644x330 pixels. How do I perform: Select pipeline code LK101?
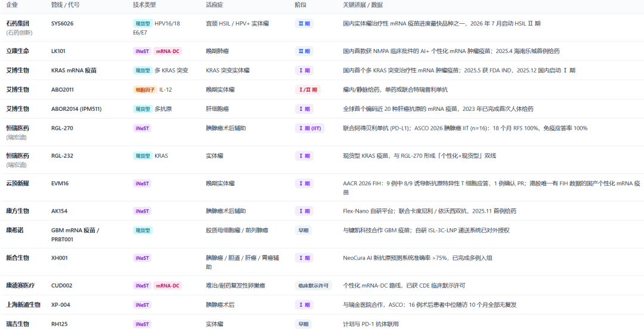[x=58, y=51]
